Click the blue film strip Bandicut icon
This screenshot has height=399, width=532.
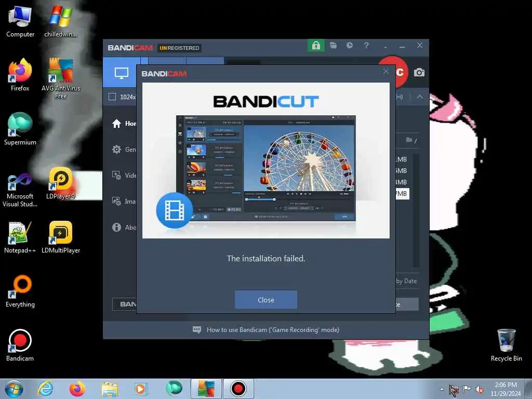point(175,210)
